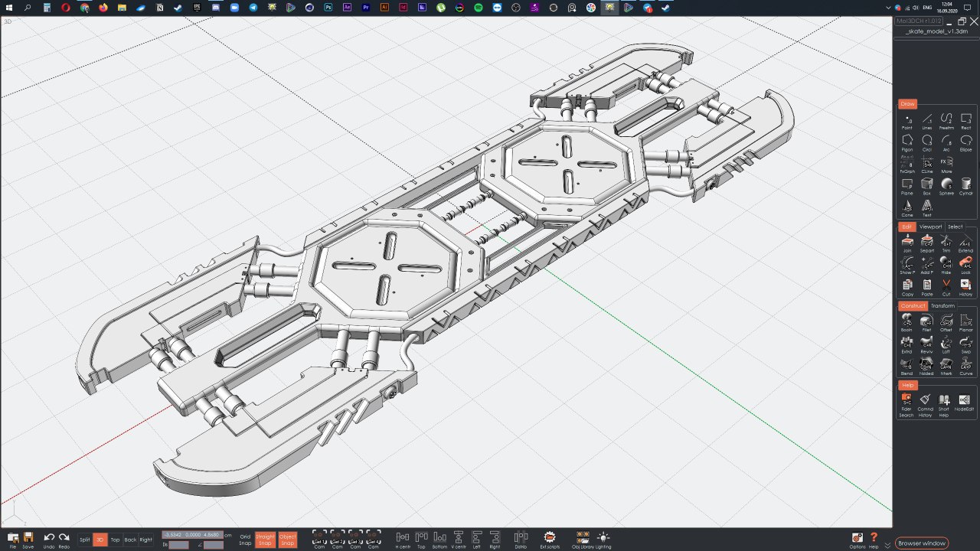Viewport: 980px width, 551px height.
Task: Select the Text tool
Action: 926,208
